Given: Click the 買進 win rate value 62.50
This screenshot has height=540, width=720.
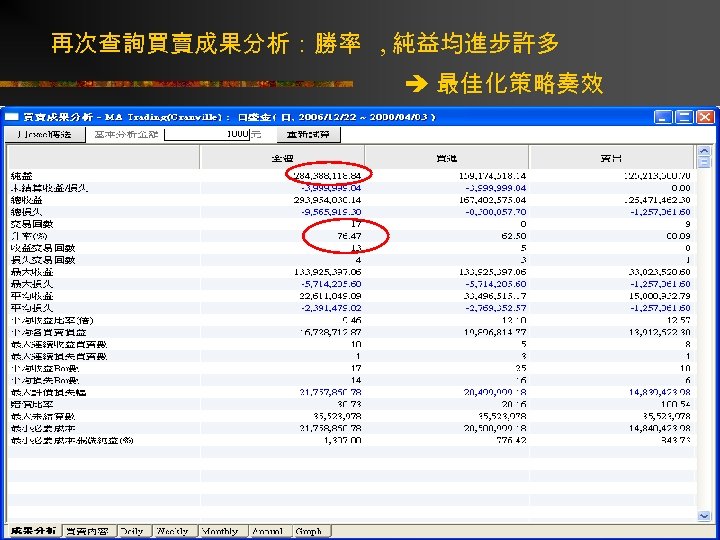Looking at the screenshot, I should click(x=514, y=236).
